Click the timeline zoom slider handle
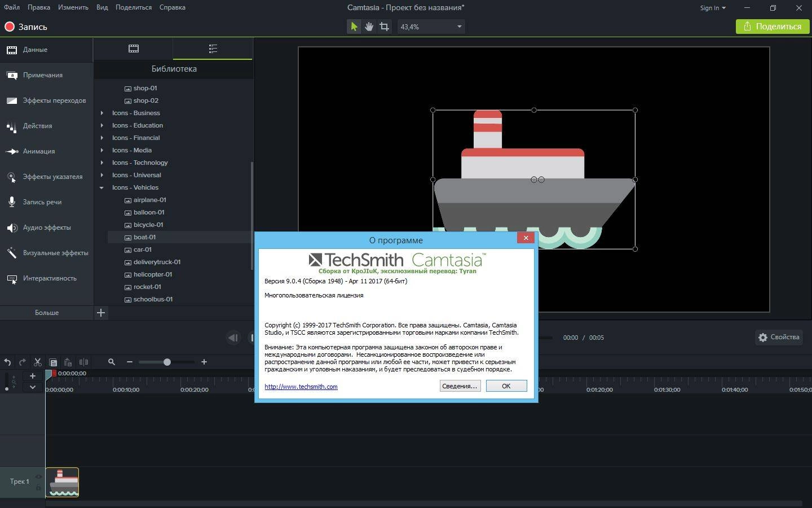The height and width of the screenshot is (508, 812). click(x=167, y=362)
